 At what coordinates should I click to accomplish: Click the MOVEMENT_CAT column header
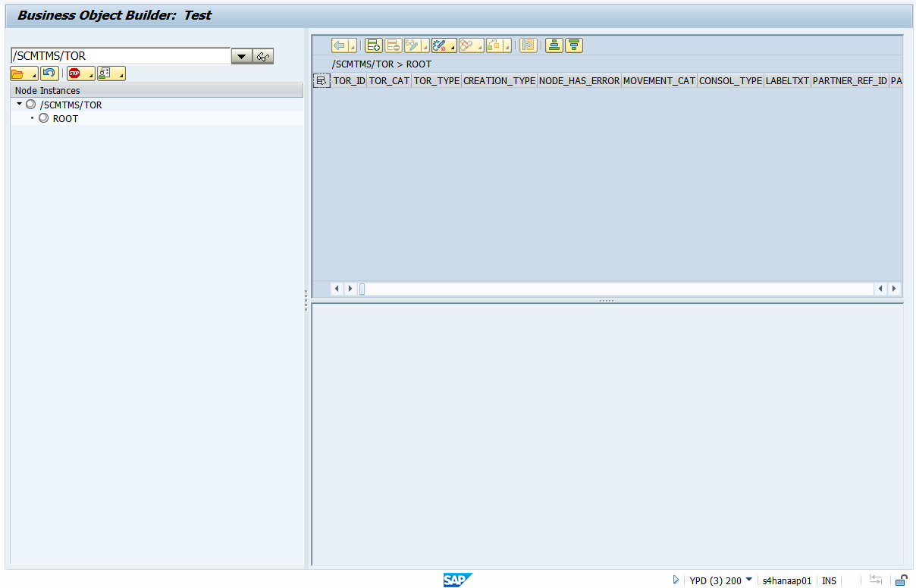659,80
